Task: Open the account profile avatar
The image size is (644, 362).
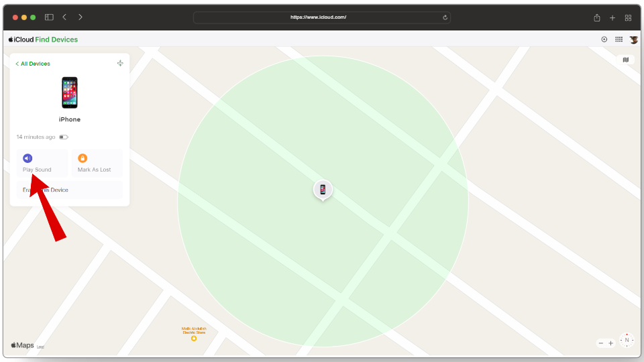Action: [x=634, y=40]
